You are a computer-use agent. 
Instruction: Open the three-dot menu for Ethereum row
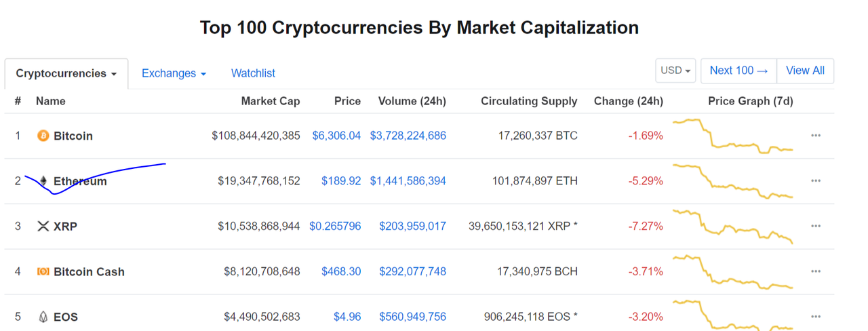tap(816, 181)
